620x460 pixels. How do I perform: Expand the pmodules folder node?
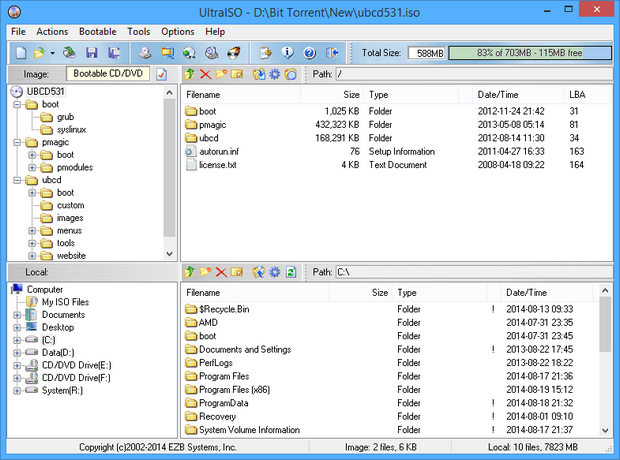coord(32,168)
